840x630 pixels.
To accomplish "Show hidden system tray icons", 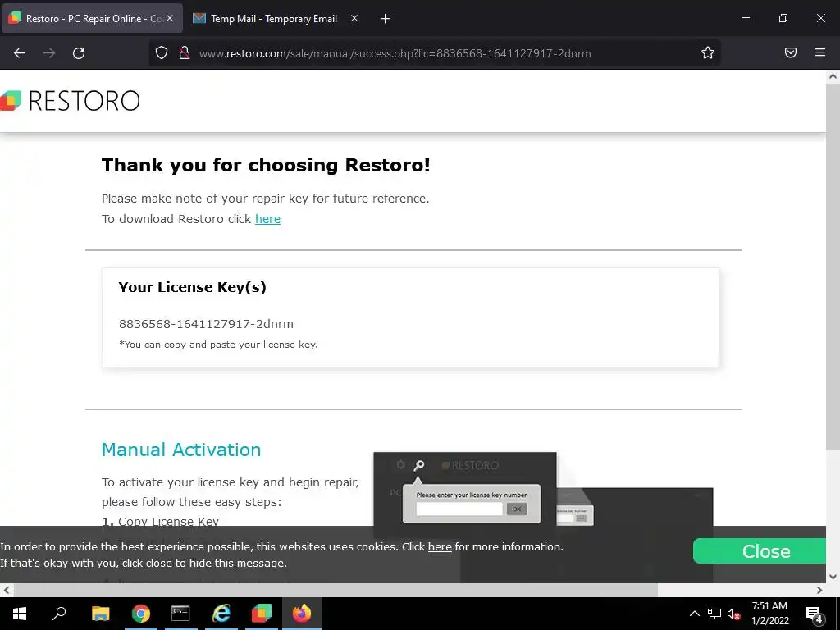I will tap(694, 614).
